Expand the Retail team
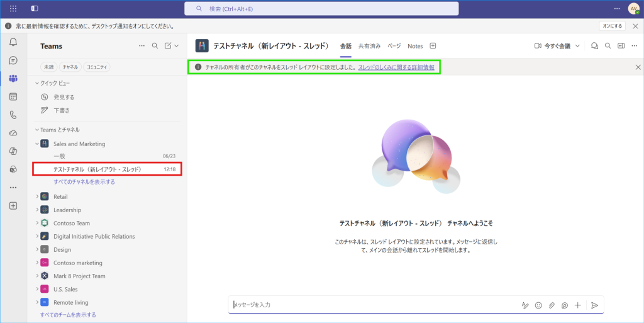This screenshot has width=644, height=323. click(37, 196)
